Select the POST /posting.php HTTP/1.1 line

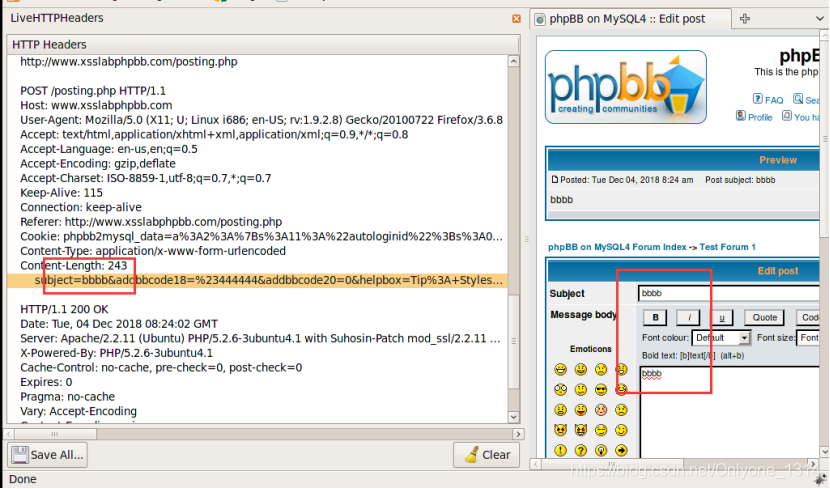(x=93, y=91)
